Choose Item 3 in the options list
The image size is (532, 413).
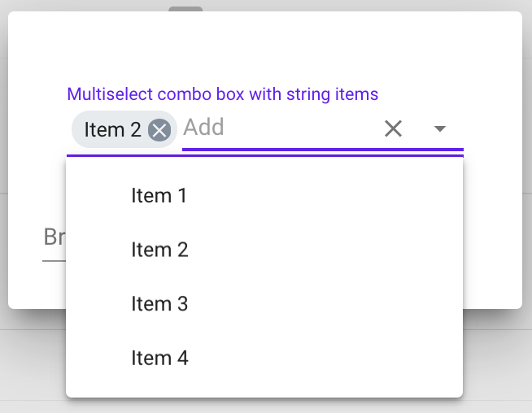coord(159,304)
